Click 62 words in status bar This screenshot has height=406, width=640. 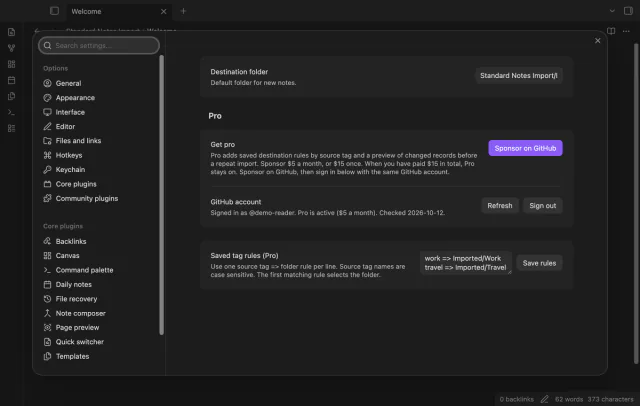[x=569, y=399]
